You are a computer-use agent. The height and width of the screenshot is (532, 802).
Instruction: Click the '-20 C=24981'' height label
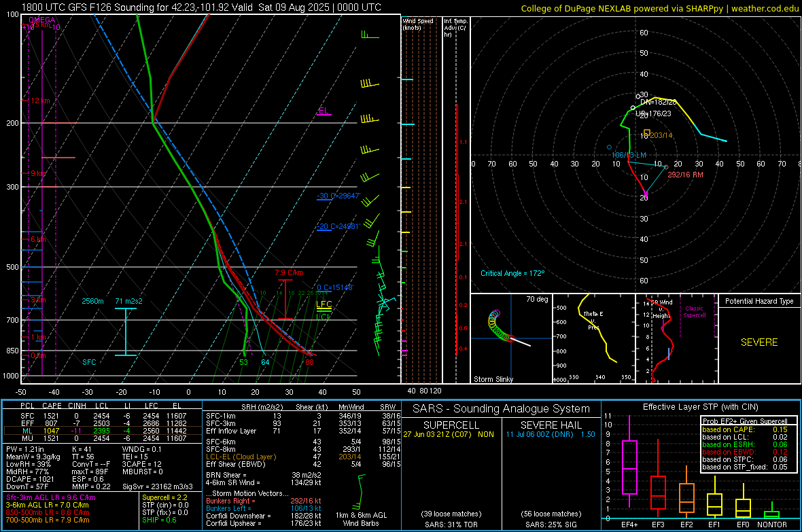click(x=338, y=226)
